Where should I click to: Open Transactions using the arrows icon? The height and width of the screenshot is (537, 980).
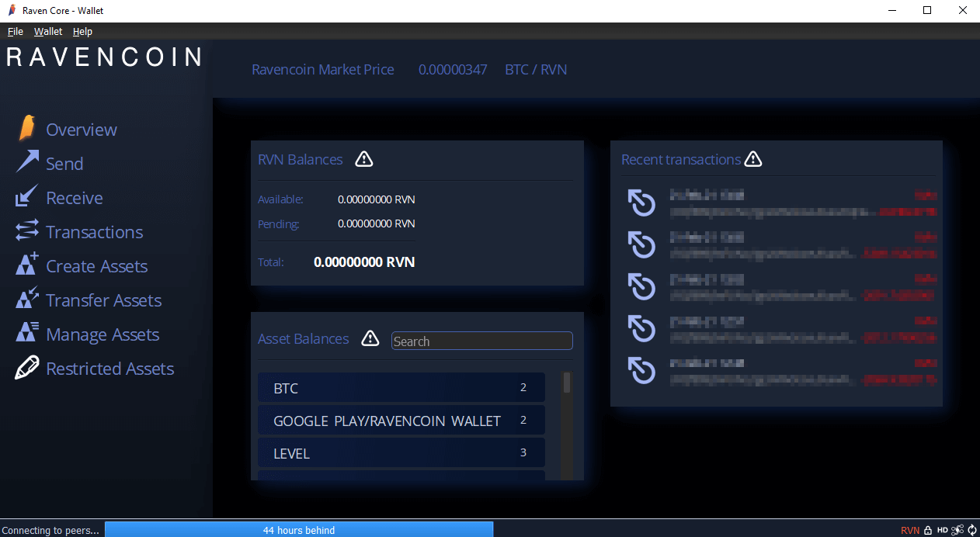click(x=26, y=231)
